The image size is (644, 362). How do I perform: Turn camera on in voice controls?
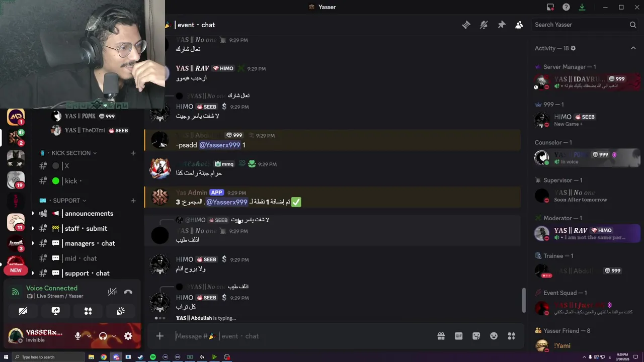pos(23,311)
